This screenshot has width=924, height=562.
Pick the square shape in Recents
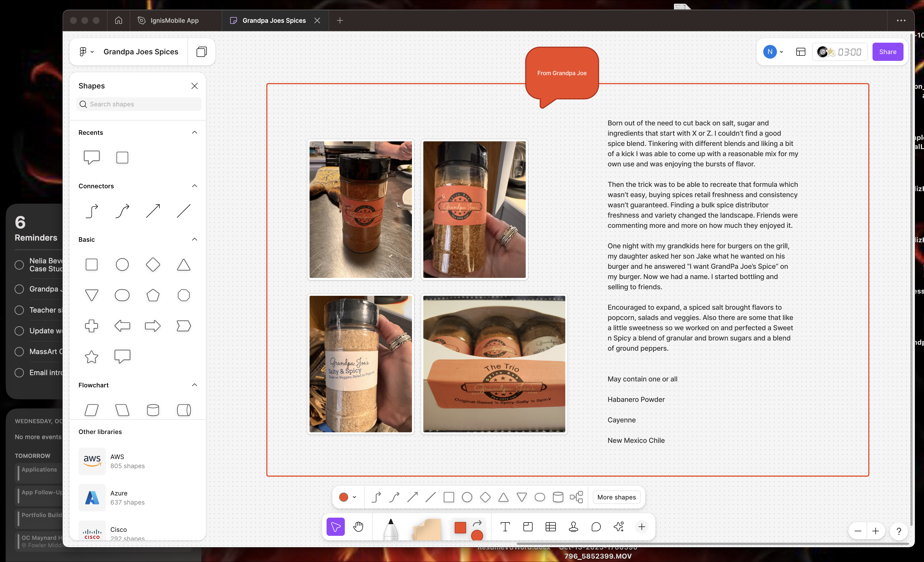[x=122, y=158]
